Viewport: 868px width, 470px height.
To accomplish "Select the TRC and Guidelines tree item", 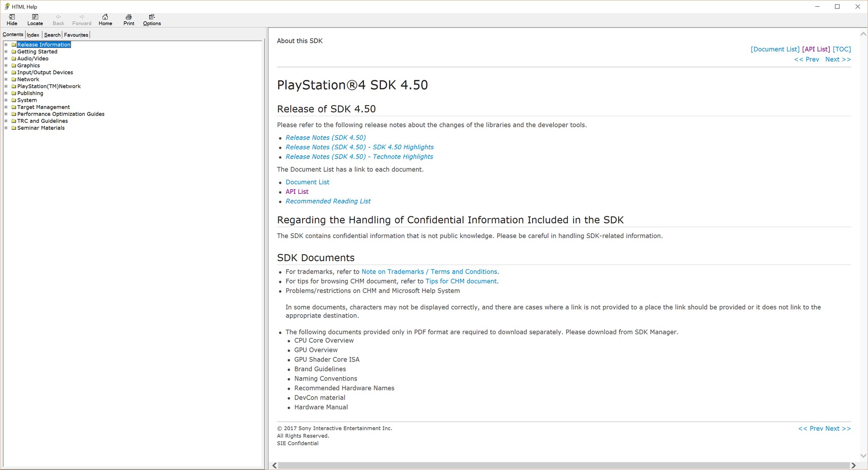I will pyautogui.click(x=42, y=121).
